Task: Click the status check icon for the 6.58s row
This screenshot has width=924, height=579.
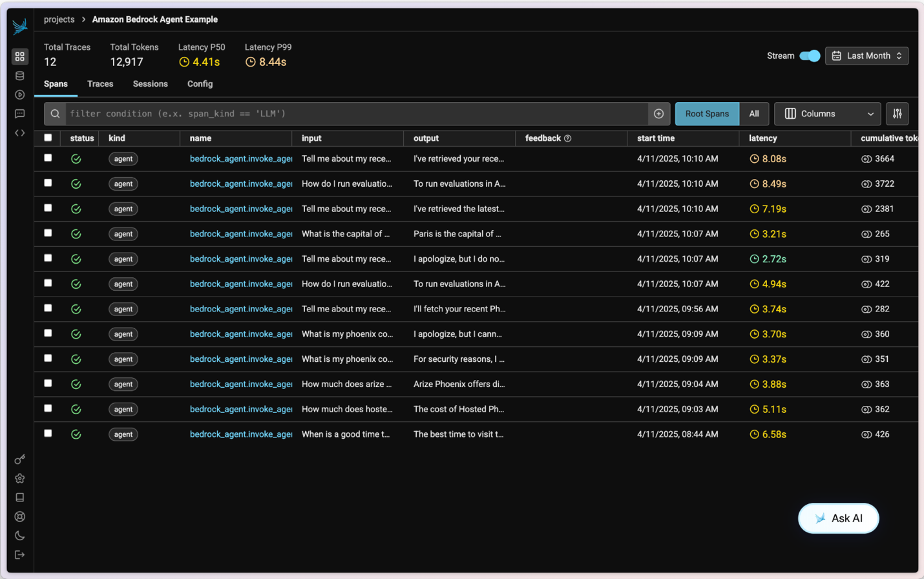Action: click(76, 434)
